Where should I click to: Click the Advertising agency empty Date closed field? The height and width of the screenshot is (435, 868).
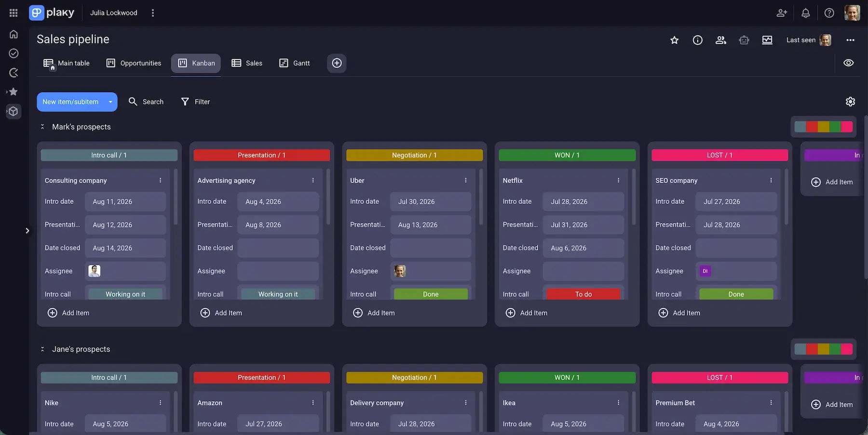coord(278,248)
